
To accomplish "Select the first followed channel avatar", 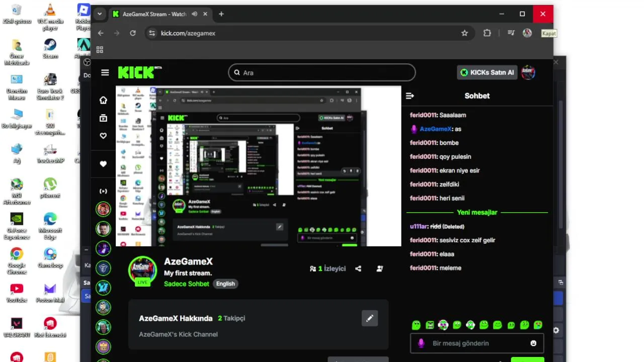I will point(103,209).
